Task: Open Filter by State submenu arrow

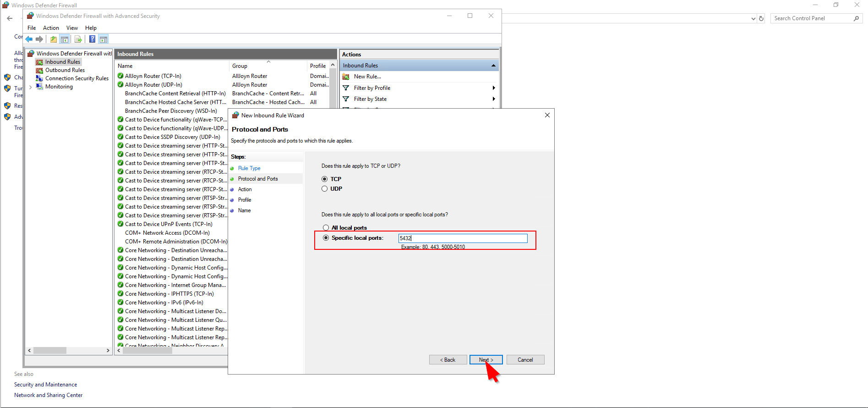Action: pyautogui.click(x=494, y=99)
